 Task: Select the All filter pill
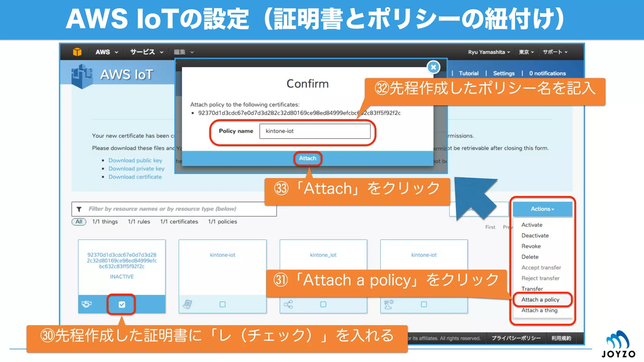[79, 222]
